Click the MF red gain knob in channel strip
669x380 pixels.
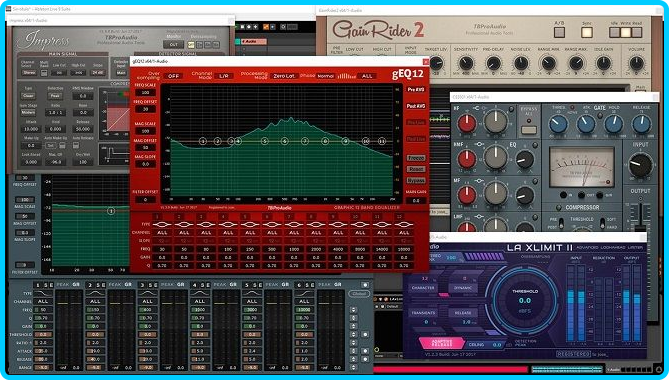467,195
